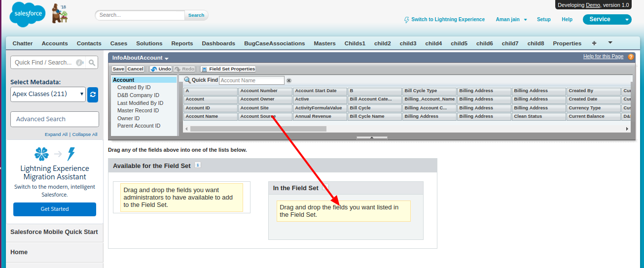Click the sidebar Quick Find magnifier icon
The height and width of the screenshot is (268, 644).
tap(92, 63)
